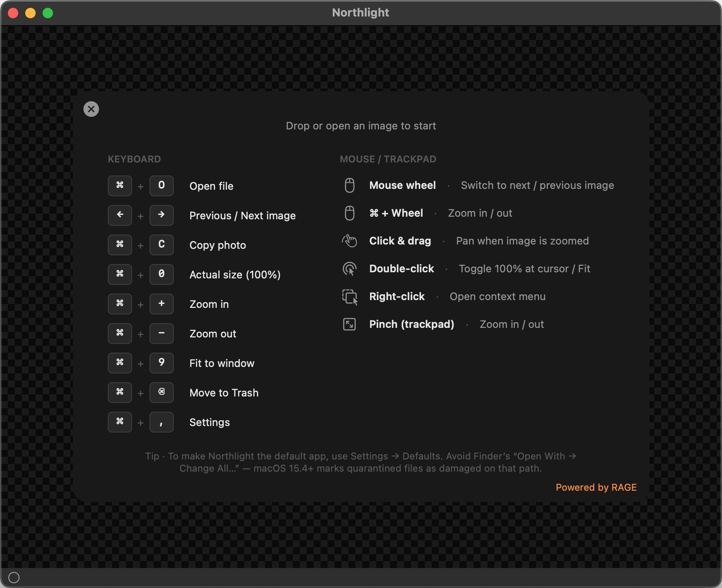Click the Command key in Copy photo row

(120, 245)
